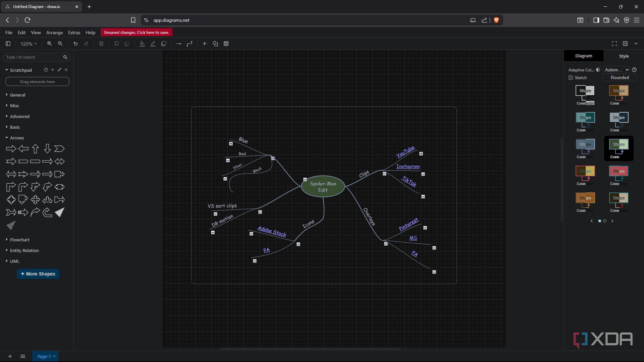Click the To Front icon
Viewport: 644px width, 362px height.
(116, 44)
